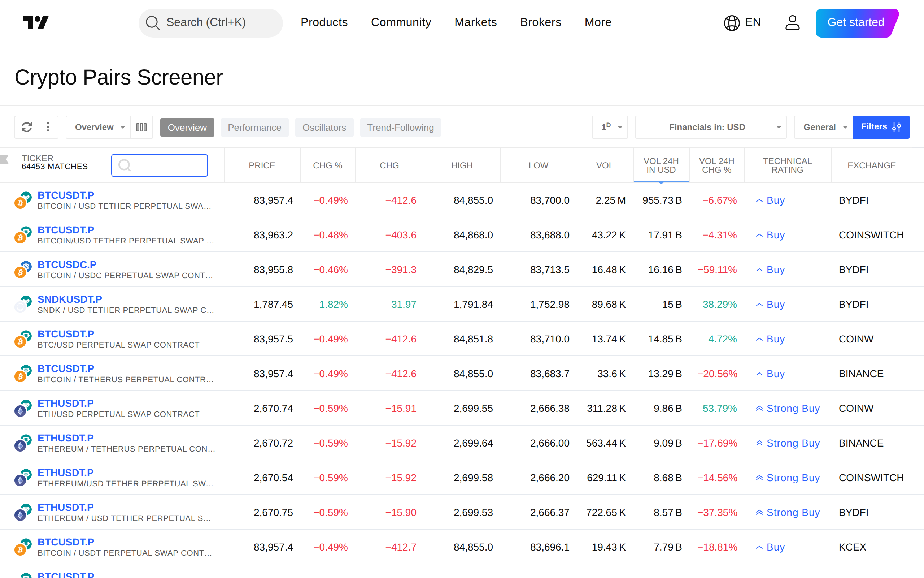This screenshot has width=924, height=578.
Task: Open the Brokers menu
Action: click(x=541, y=22)
